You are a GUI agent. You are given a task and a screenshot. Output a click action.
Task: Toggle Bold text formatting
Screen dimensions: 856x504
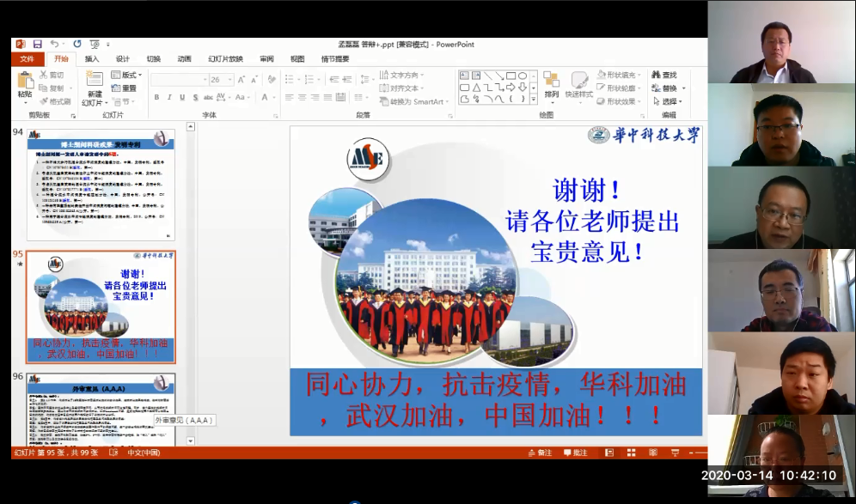tap(156, 98)
